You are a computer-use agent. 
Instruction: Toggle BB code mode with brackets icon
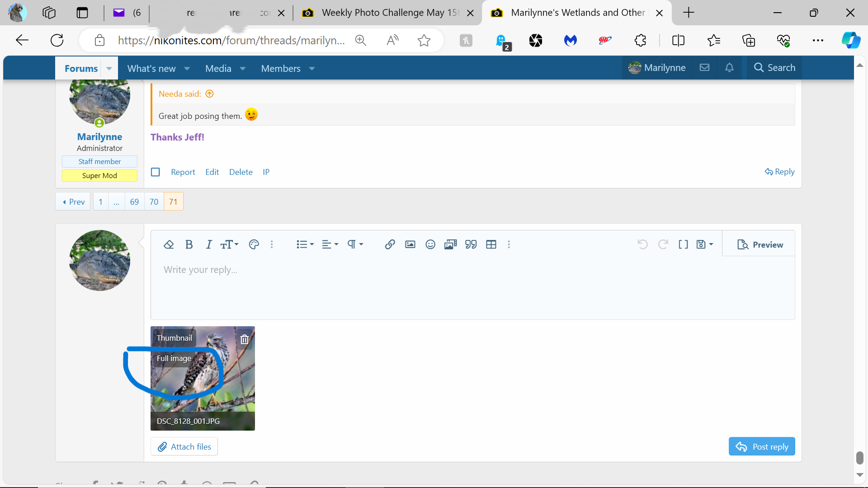tap(683, 244)
